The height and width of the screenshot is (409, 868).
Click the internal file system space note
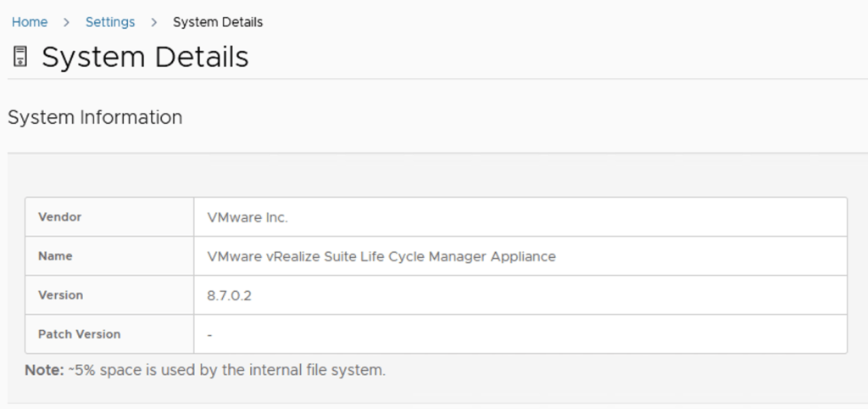click(x=227, y=370)
